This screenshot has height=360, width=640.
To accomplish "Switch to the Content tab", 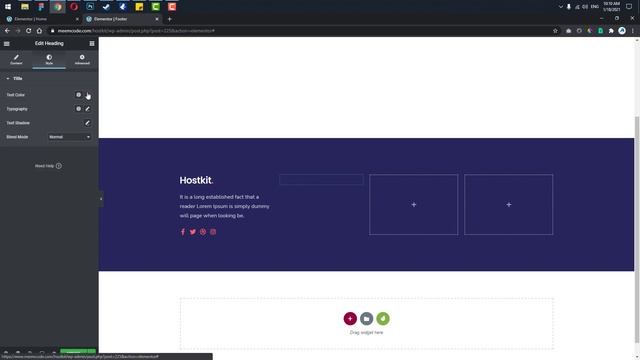I will 16,60.
